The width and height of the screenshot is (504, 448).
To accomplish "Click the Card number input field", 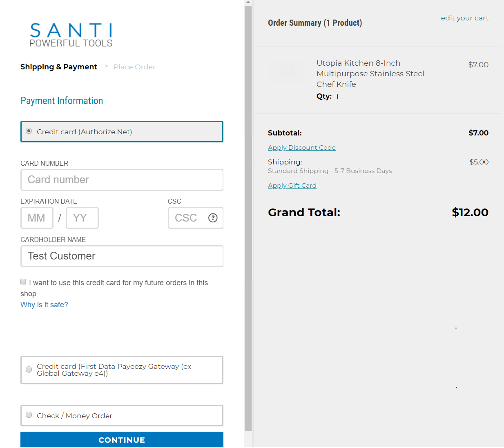I will pos(122,180).
